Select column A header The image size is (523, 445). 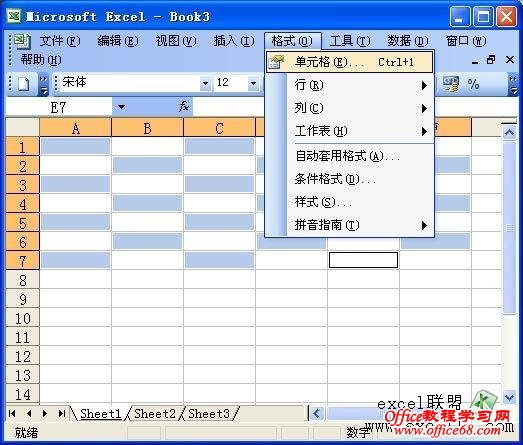tap(75, 128)
